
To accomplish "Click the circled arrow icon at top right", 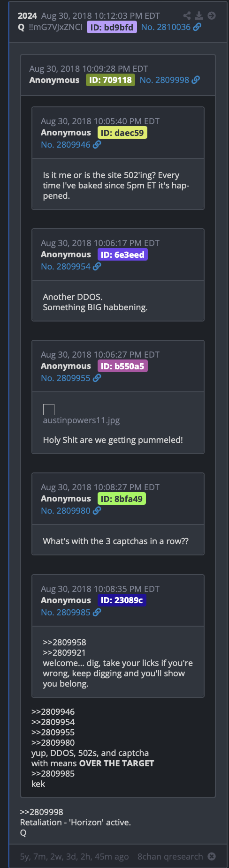I will [x=212, y=15].
